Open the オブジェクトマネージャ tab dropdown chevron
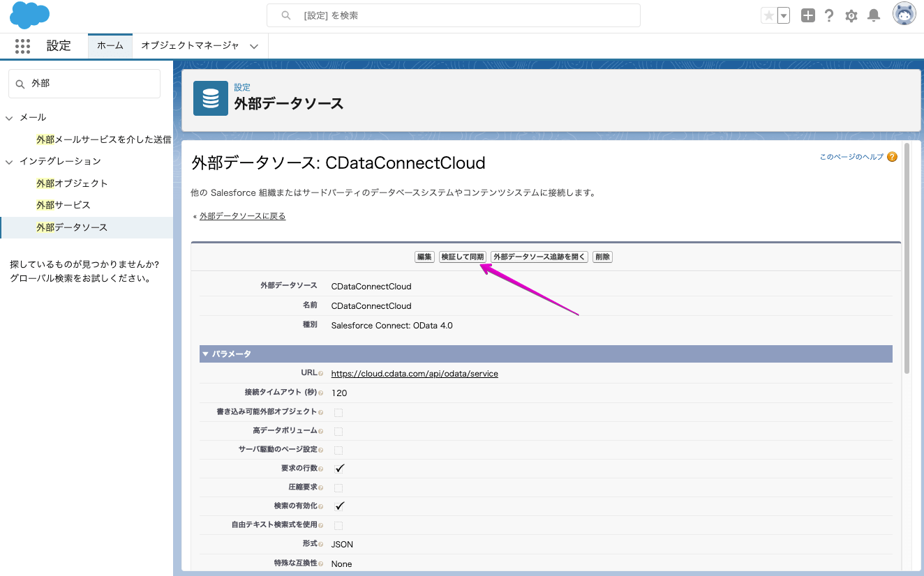The width and height of the screenshot is (924, 576). pyautogui.click(x=254, y=46)
